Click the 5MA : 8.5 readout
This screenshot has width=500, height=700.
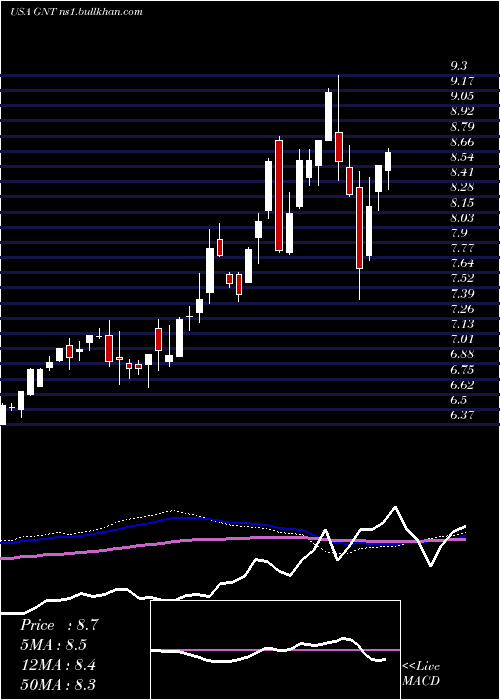pyautogui.click(x=53, y=645)
